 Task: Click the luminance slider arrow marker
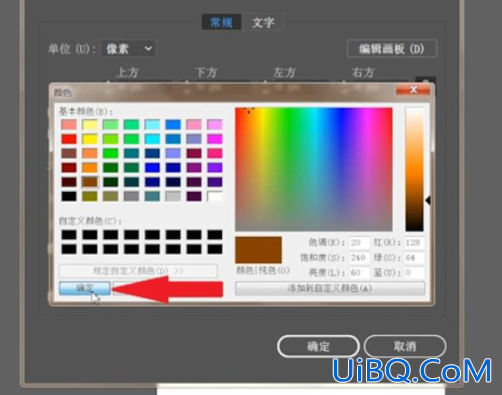point(428,200)
